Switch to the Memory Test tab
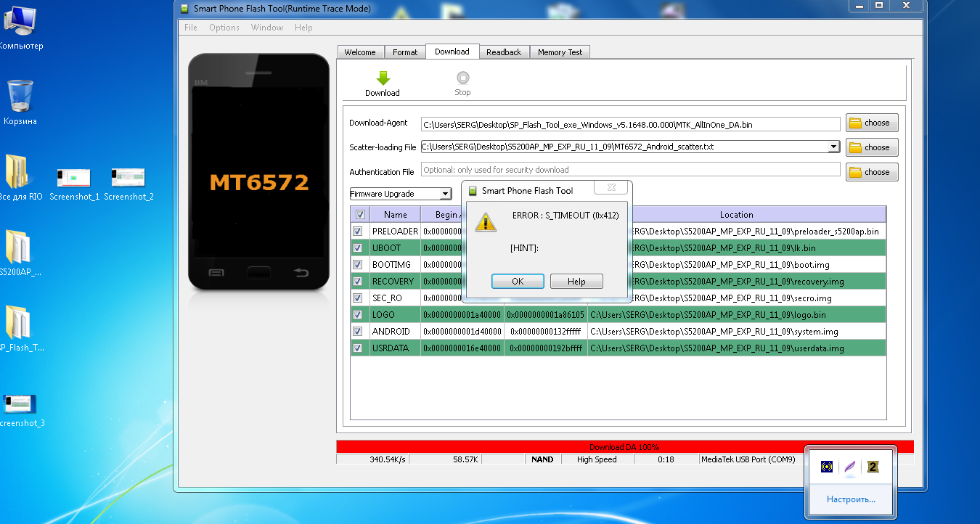This screenshot has height=524, width=980. 560,52
